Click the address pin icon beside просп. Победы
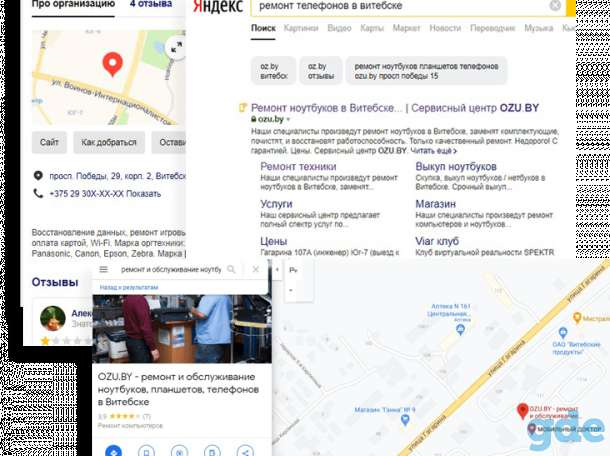Viewport: 610px width, 456px height. tap(38, 175)
